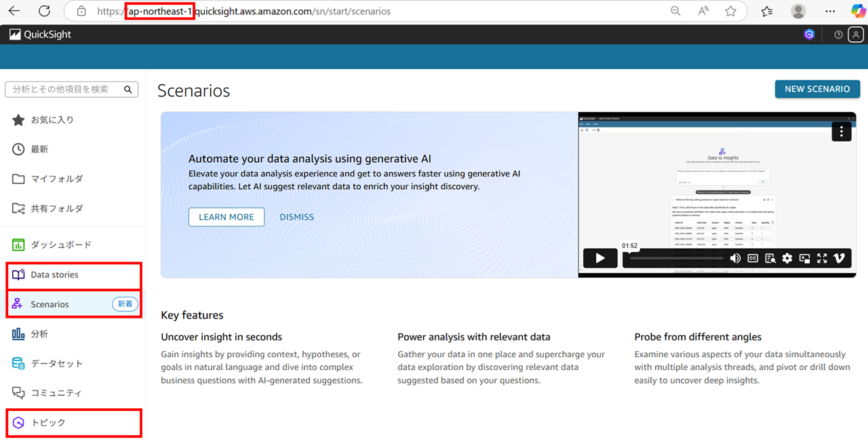Click "Power analysis with relevant data" text
Screen dimensions: 868x440
[474, 337]
